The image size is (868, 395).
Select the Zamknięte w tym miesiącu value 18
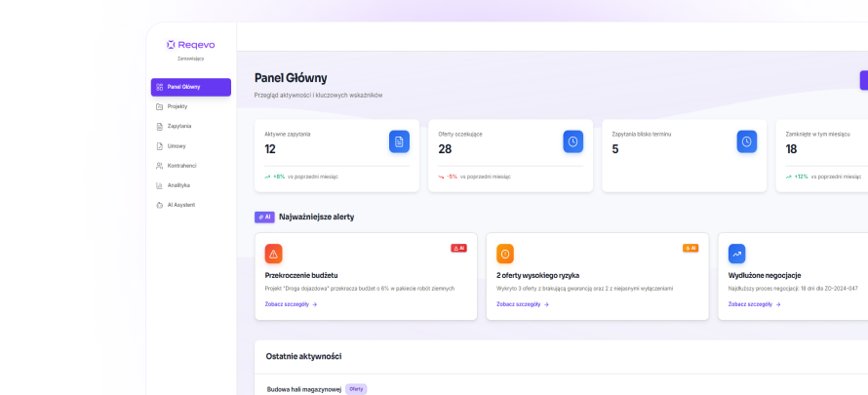[x=792, y=149]
